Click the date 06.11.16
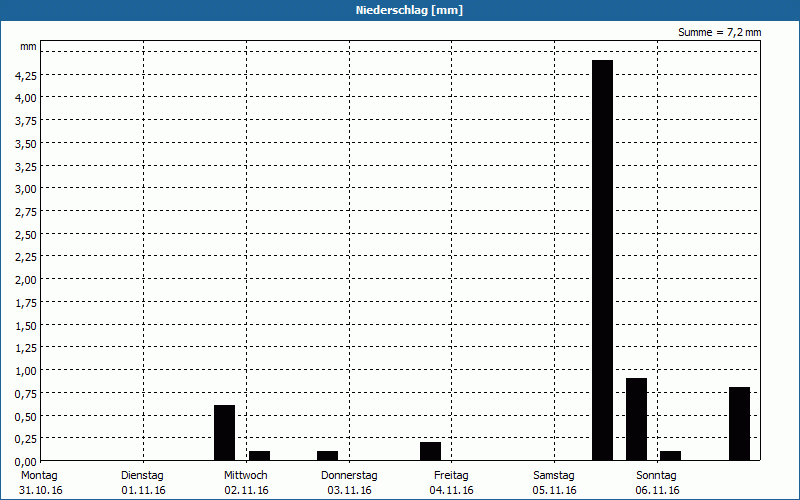The image size is (800, 500). pyautogui.click(x=658, y=491)
